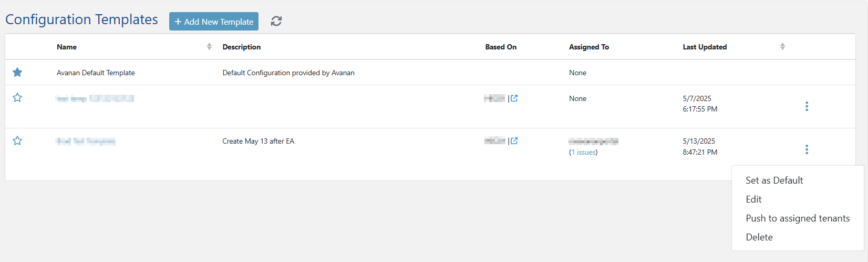Choose Push to assigned tenants

pyautogui.click(x=798, y=218)
